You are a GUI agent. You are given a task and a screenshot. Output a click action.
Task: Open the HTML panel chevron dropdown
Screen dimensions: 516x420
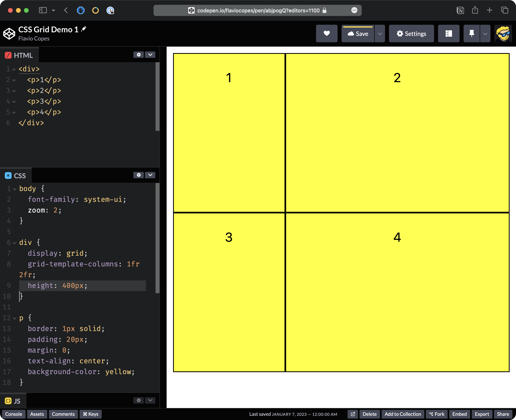point(150,55)
